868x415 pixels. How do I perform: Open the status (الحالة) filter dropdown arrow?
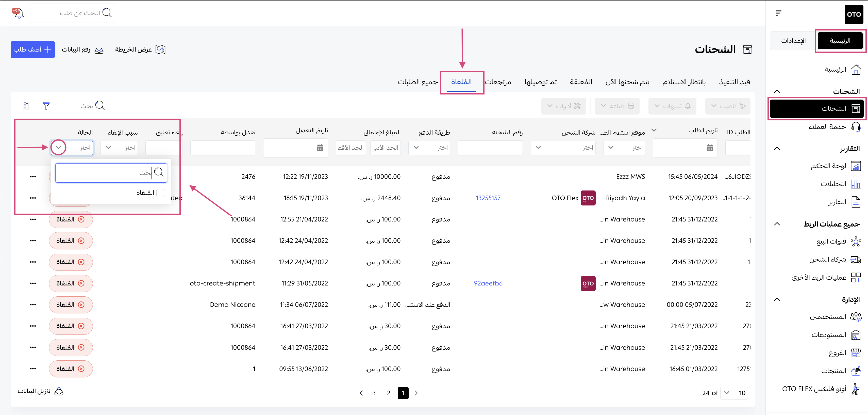point(59,148)
